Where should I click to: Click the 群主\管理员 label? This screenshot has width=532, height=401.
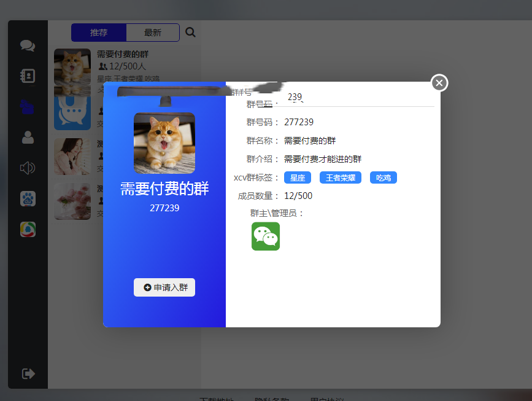(x=277, y=213)
